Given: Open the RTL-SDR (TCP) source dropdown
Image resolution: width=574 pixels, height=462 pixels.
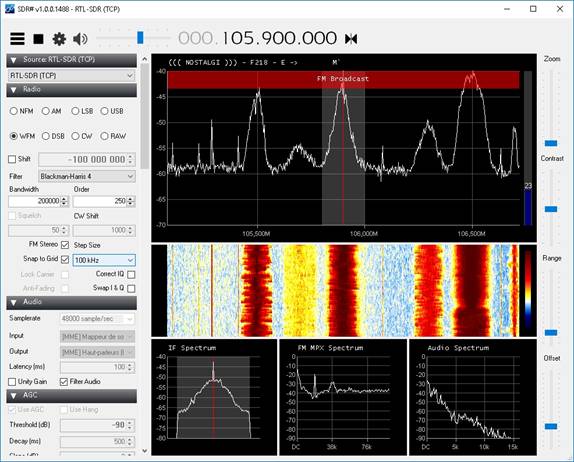Looking at the screenshot, I should click(72, 76).
